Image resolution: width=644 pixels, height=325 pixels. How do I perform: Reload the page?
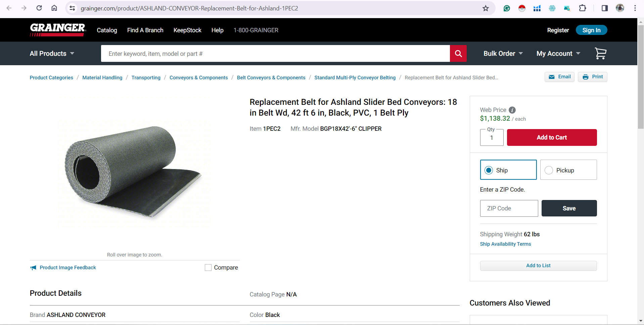click(39, 8)
